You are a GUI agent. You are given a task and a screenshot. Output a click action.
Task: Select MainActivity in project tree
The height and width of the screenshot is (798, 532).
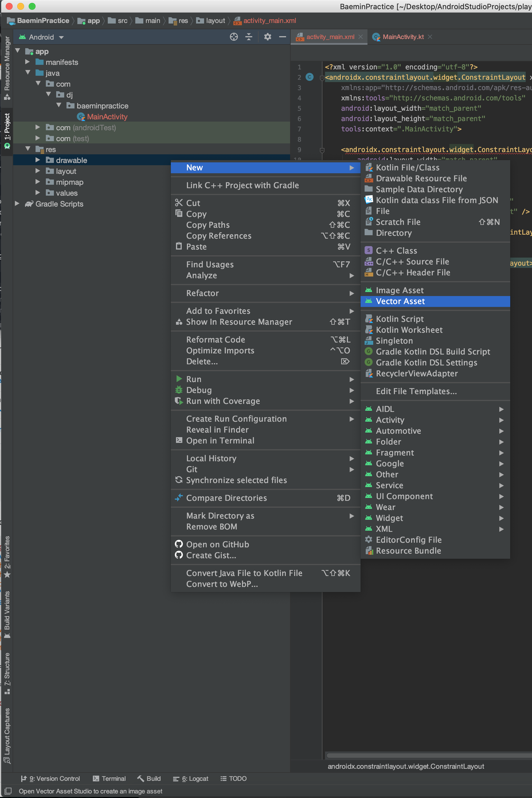click(107, 117)
